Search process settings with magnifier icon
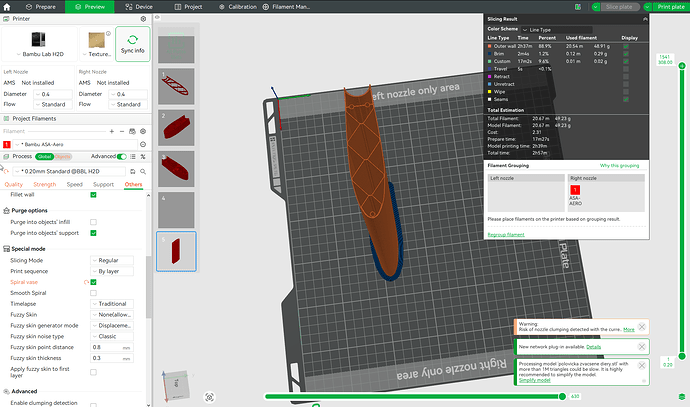 (143, 172)
